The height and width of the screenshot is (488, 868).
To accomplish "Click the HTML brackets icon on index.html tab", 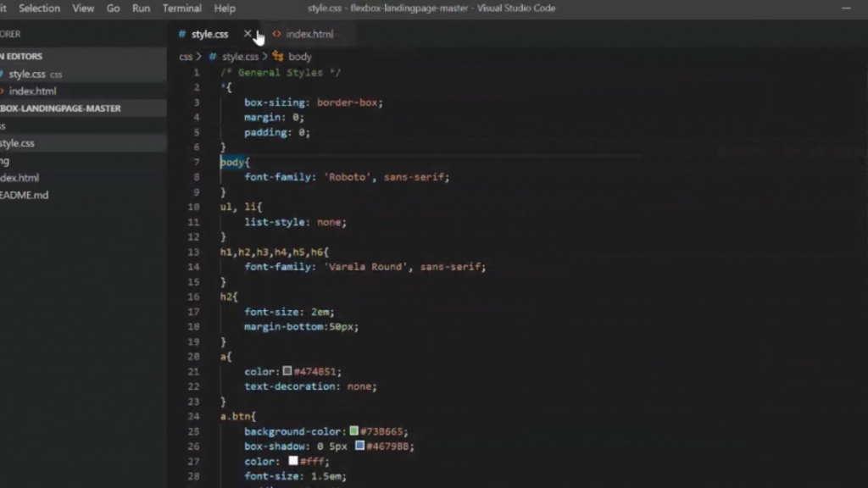I will (276, 35).
